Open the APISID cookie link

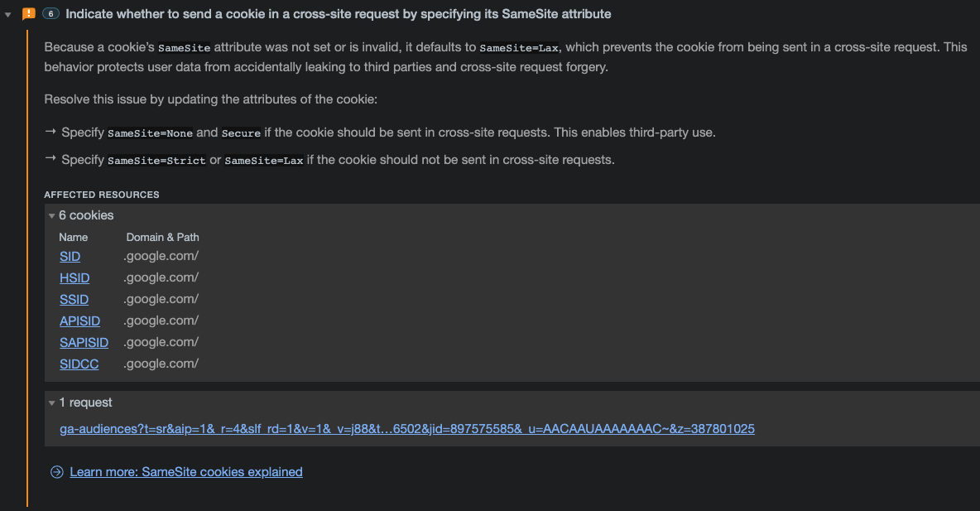click(x=79, y=321)
